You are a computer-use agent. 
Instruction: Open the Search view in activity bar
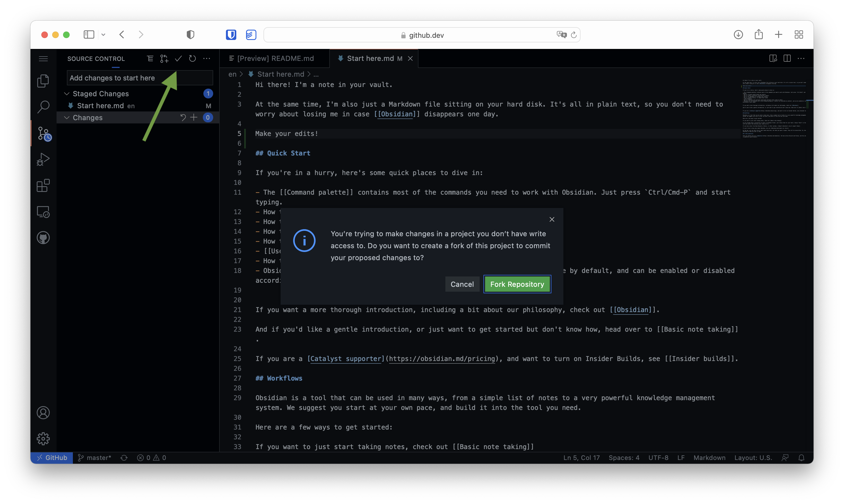tap(43, 107)
